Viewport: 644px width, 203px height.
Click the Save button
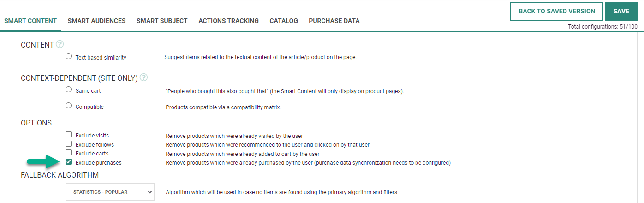tap(621, 11)
